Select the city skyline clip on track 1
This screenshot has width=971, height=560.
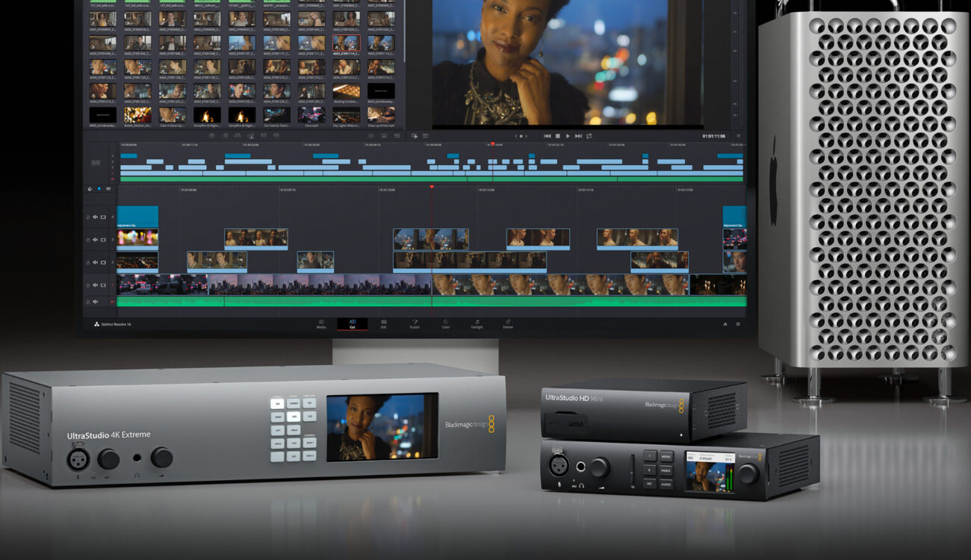[320, 284]
